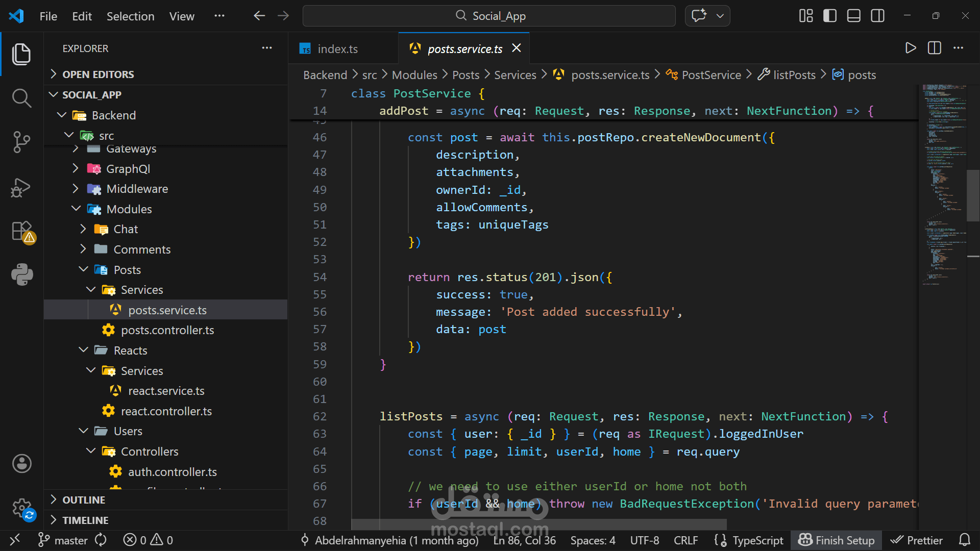Open the Python activity bar icon
This screenshot has height=551, width=980.
21,274
